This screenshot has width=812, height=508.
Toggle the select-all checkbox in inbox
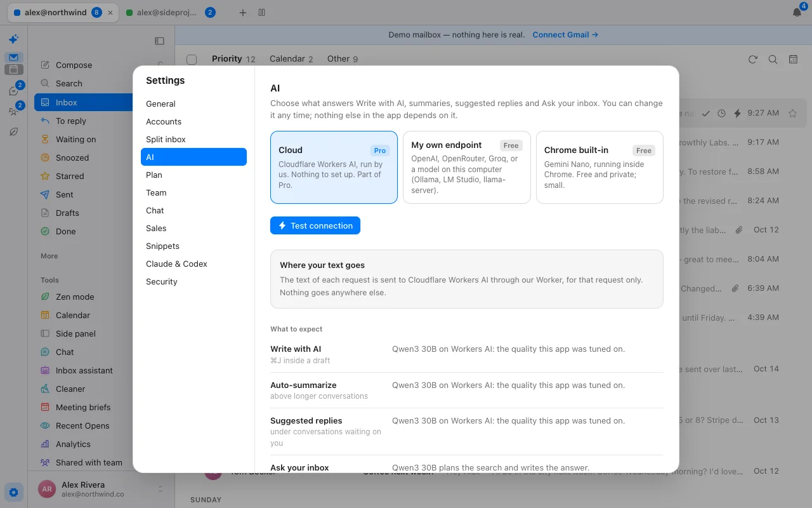pos(192,59)
